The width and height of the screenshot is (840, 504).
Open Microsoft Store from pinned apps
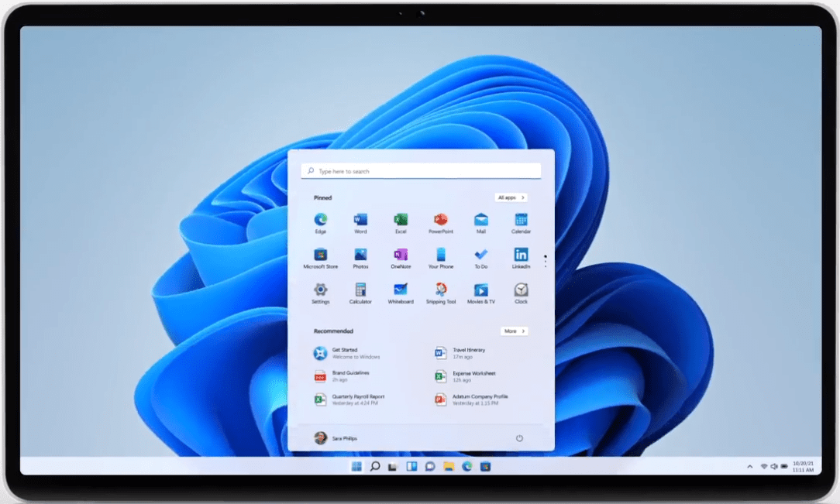[x=320, y=259]
